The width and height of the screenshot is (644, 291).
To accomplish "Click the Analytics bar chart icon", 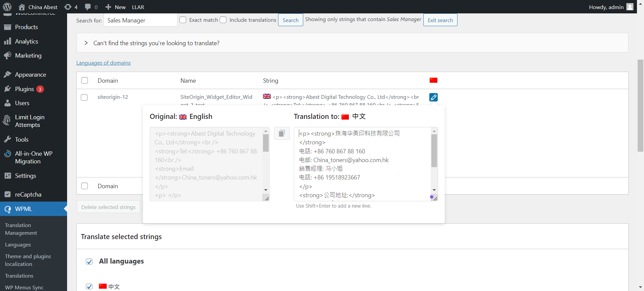I will pos(8,42).
